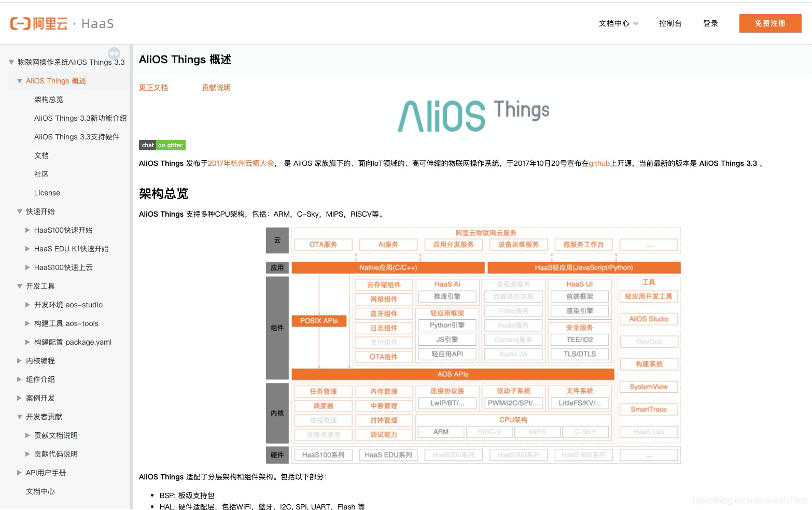
Task: Toggle the sidebar collapse handle icon
Action: [114, 53]
